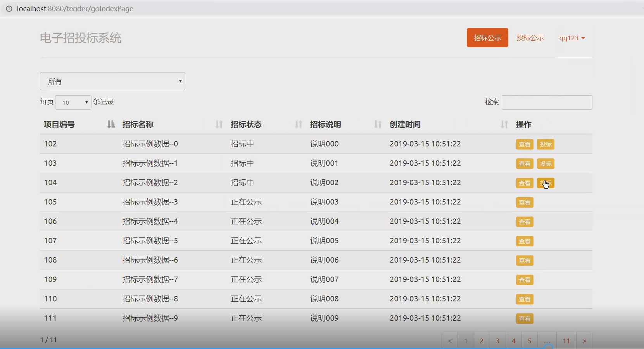Open the qq123 user menu
This screenshot has width=644, height=349.
click(572, 38)
